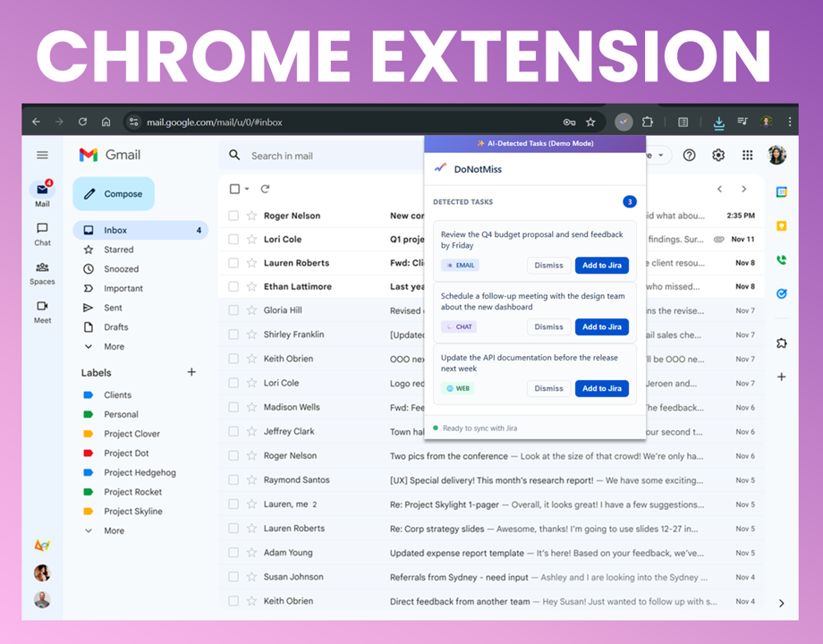823x644 pixels.
Task: Select the Project Clover label
Action: pos(132,434)
